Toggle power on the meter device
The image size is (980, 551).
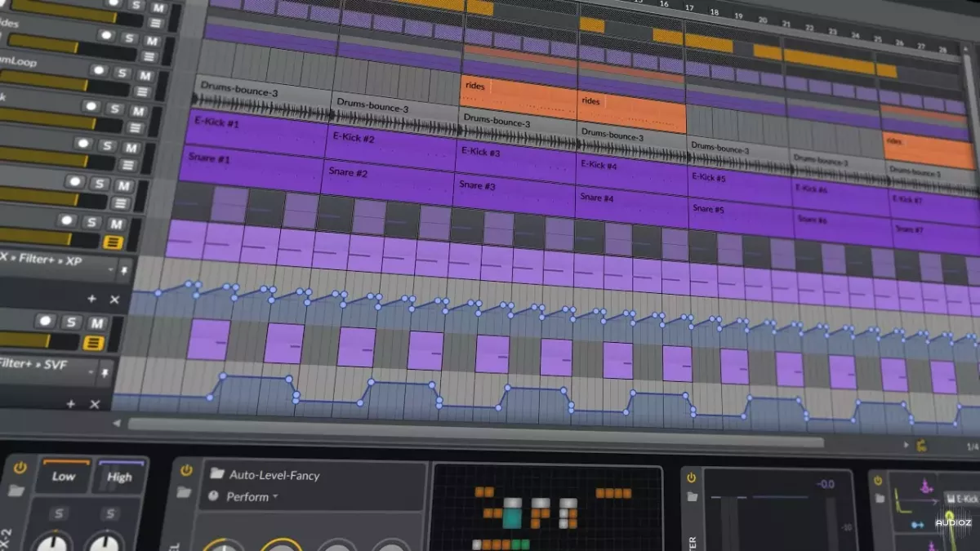tap(692, 477)
